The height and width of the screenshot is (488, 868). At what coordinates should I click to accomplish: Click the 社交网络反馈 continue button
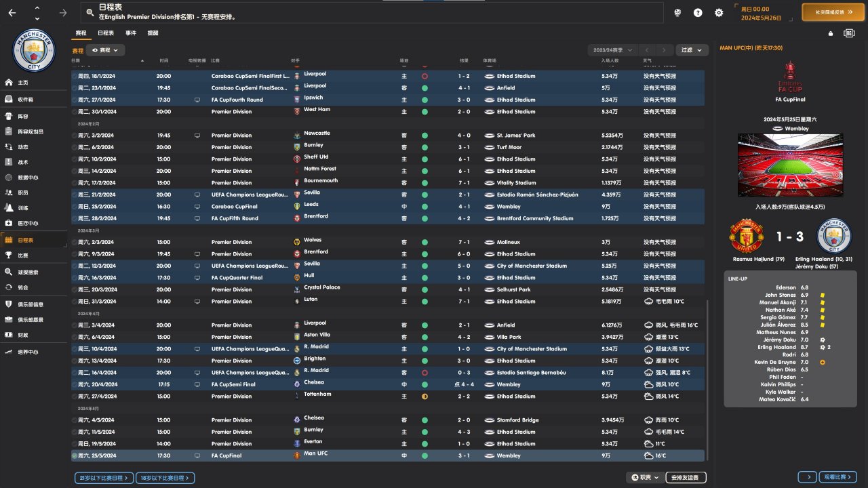[x=833, y=12]
